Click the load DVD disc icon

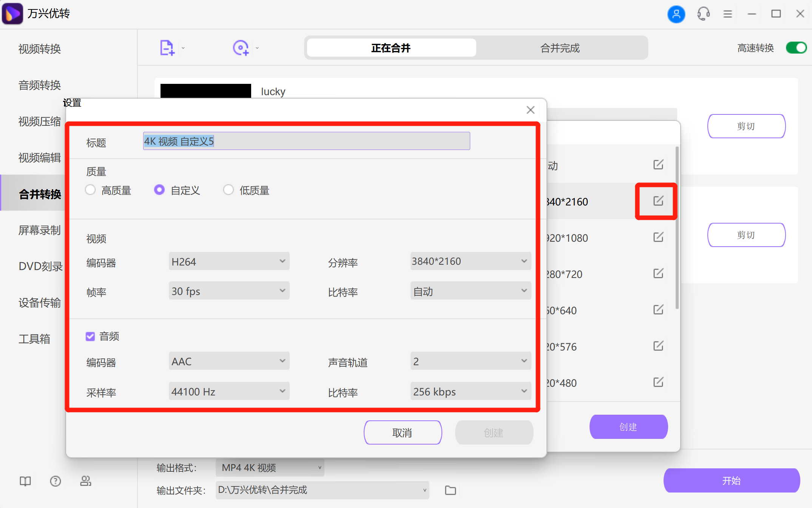[x=241, y=47]
